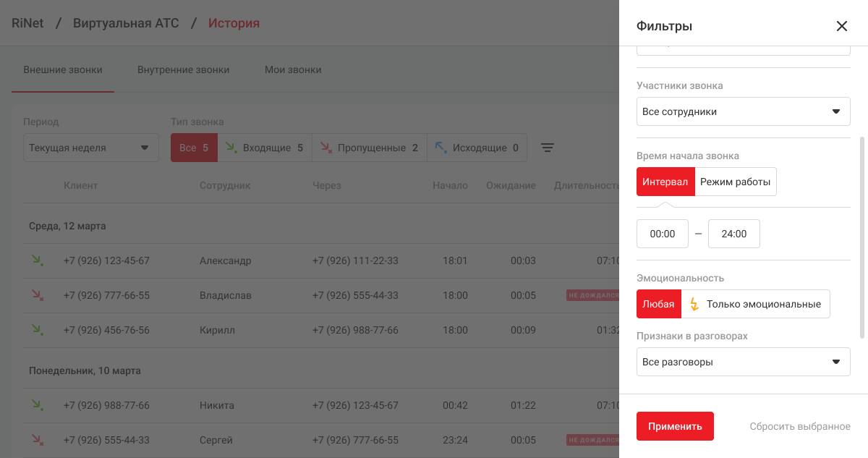This screenshot has width=868, height=458.
Task: Click the Понедельник, 10 марта group header
Action: 85,370
